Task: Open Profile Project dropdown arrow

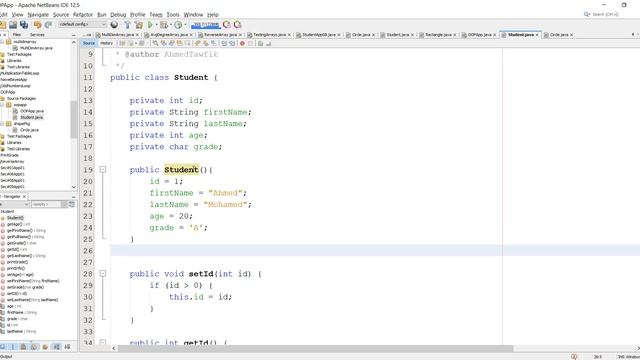Action: click(x=185, y=25)
